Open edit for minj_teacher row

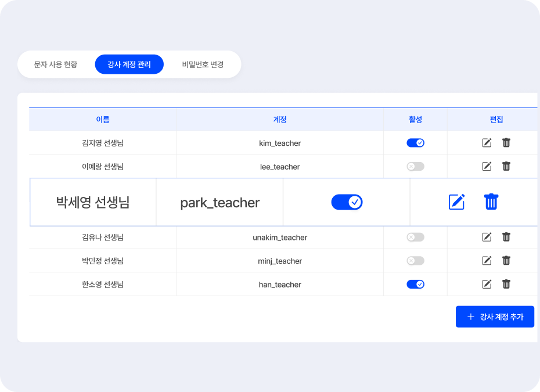487,261
